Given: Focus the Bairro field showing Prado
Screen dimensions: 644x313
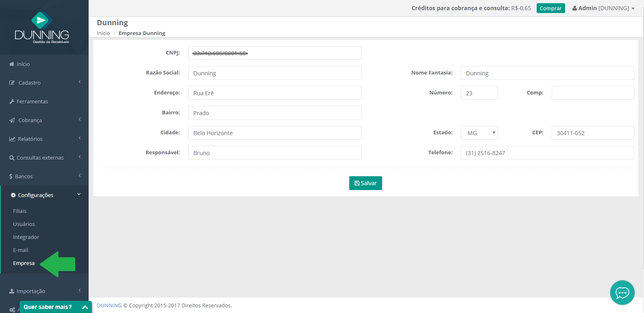Looking at the screenshot, I should (x=275, y=113).
